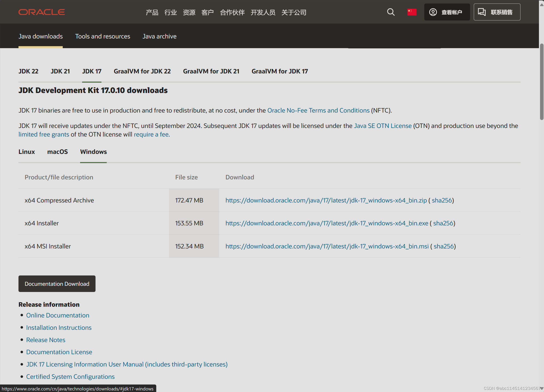The height and width of the screenshot is (392, 544).
Task: Switch to the GraalVM for JDK 21 tab
Action: tap(211, 71)
